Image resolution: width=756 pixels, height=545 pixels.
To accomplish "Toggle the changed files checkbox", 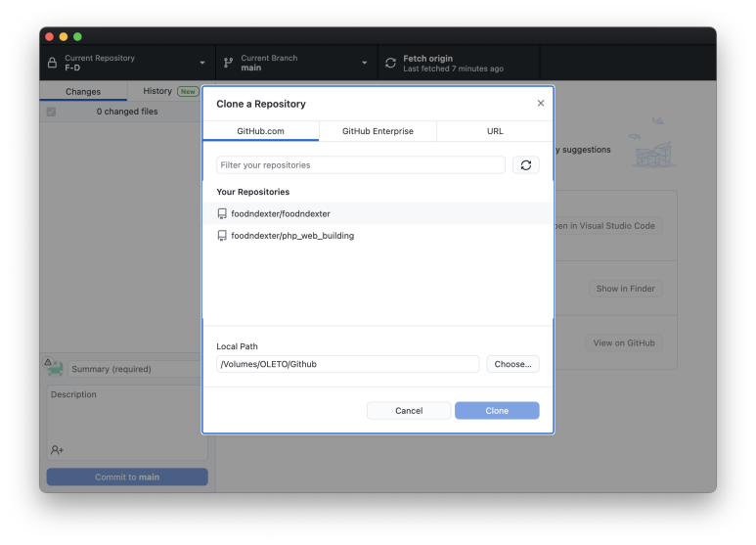I will coord(51,112).
